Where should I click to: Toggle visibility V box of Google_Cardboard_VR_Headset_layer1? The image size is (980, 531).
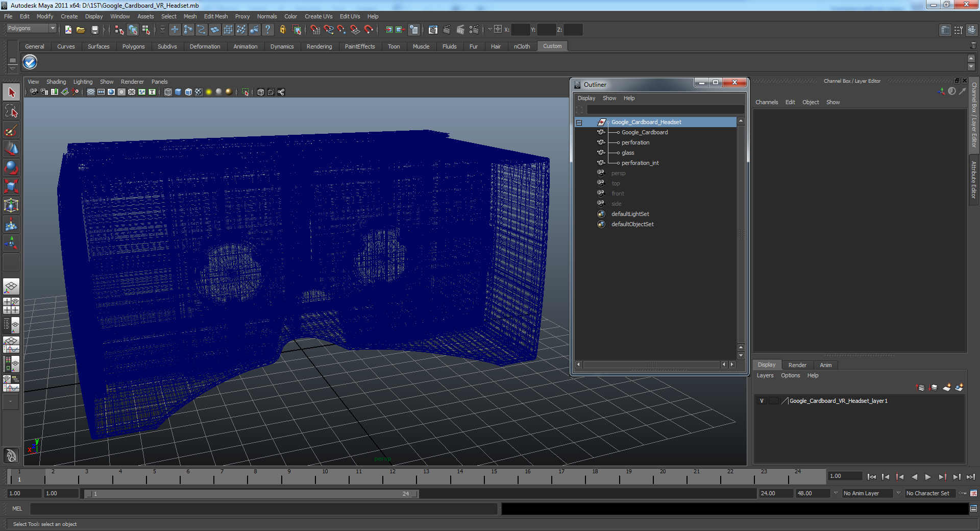point(762,401)
